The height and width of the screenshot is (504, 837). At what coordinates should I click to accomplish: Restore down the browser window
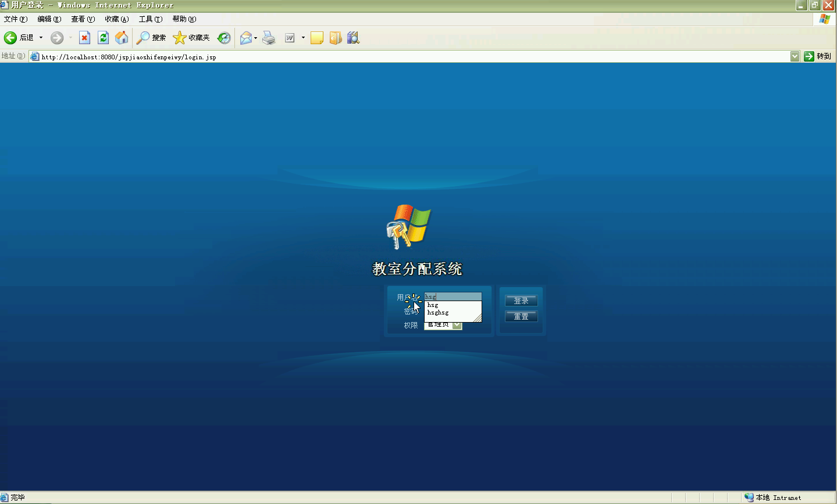[815, 5]
